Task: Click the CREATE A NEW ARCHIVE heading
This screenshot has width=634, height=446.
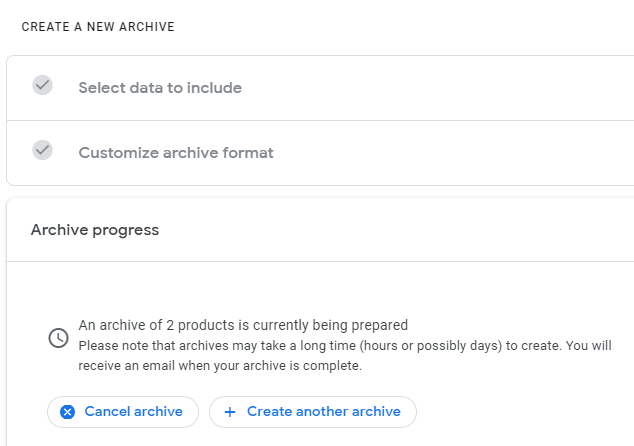Action: click(x=98, y=27)
